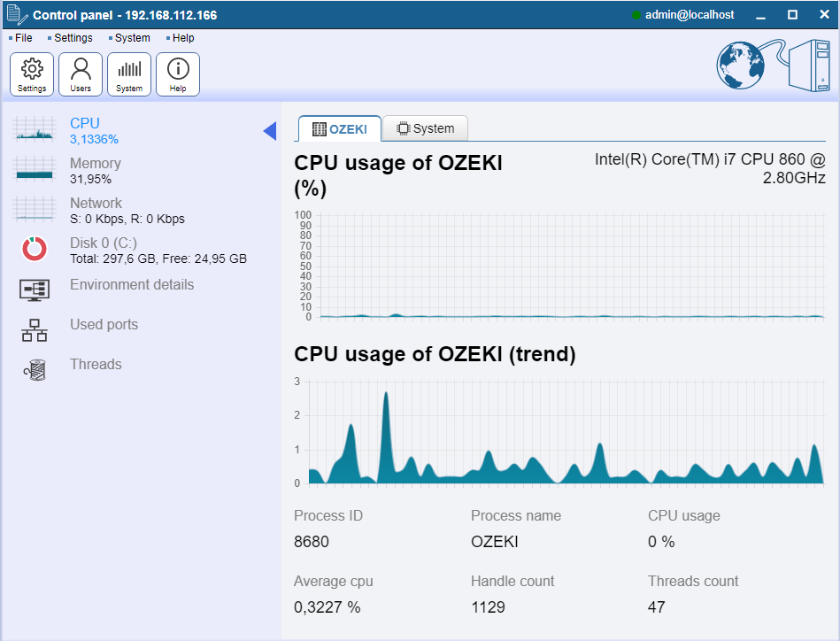Image resolution: width=840 pixels, height=641 pixels.
Task: Click the Threads count label
Action: tap(693, 581)
